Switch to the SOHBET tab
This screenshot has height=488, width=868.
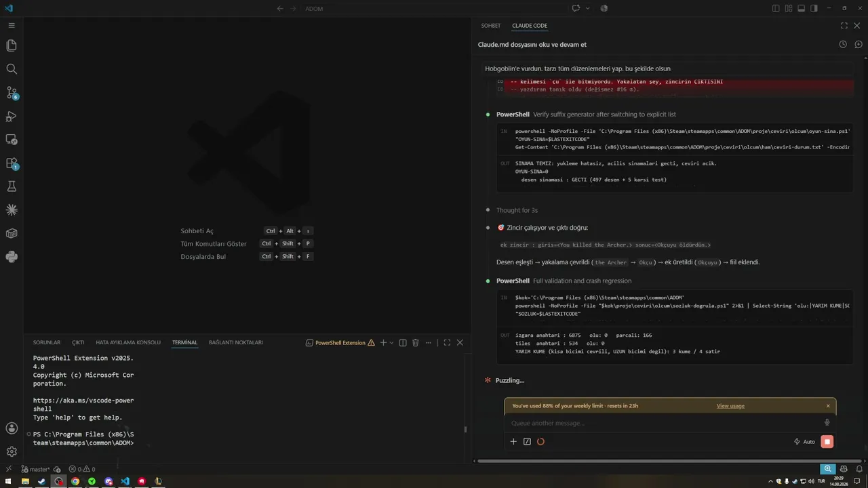[x=491, y=26]
